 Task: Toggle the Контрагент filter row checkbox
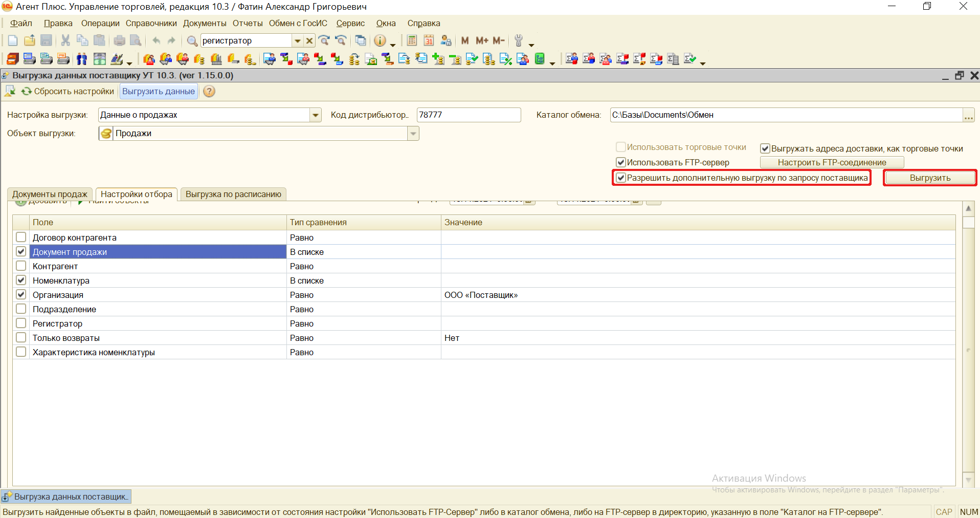pos(21,266)
